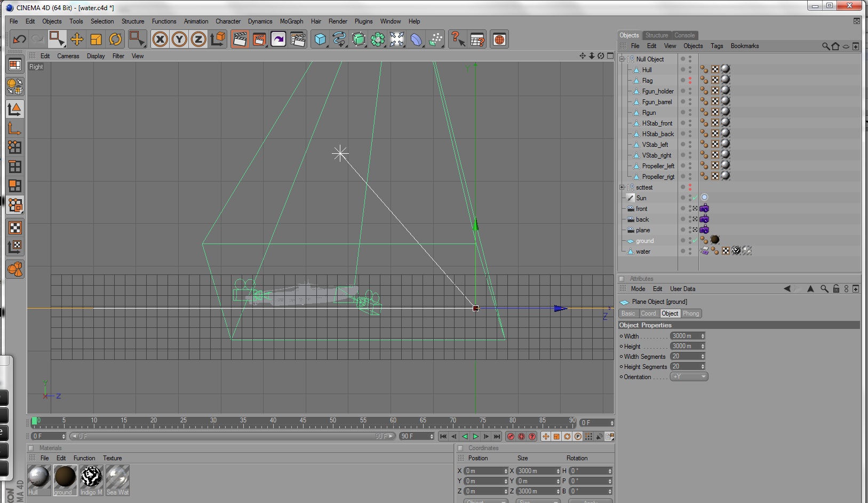Select the Move tool in top toolbar
This screenshot has height=503, width=868.
pyautogui.click(x=77, y=39)
